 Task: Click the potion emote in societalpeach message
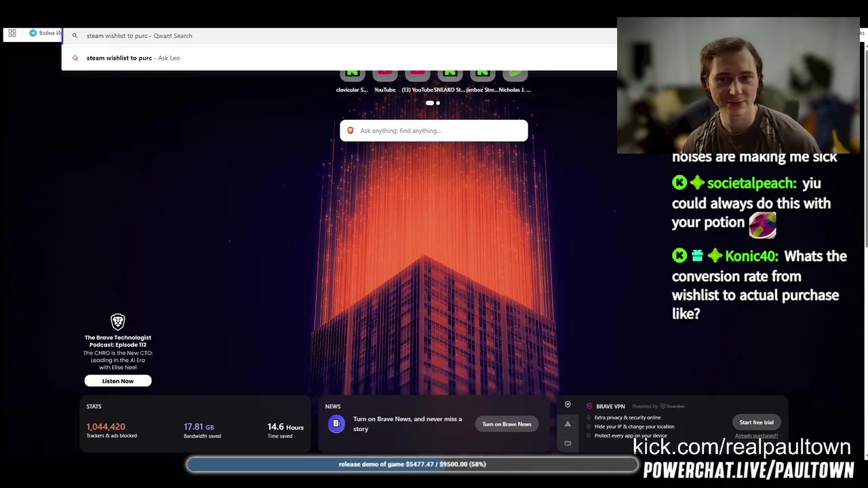coord(762,224)
